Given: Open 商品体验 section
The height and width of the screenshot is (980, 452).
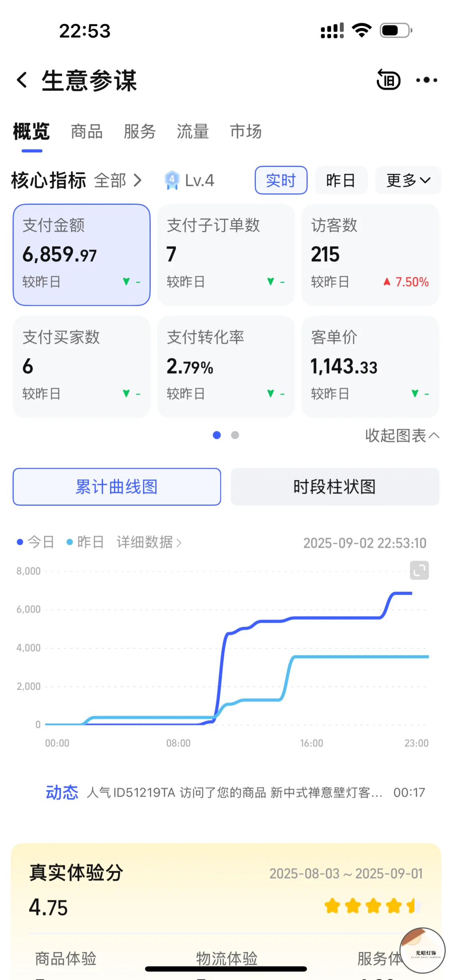Looking at the screenshot, I should coord(66,958).
